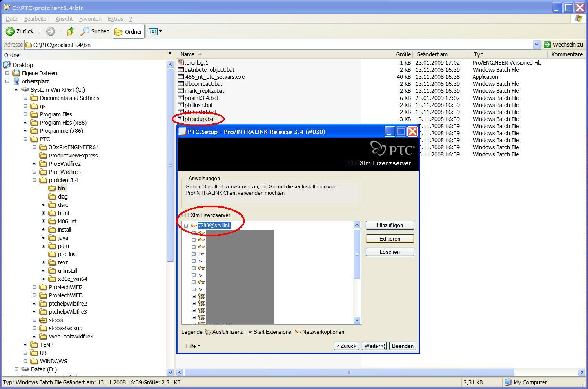Viewport: 588px width, 389px height.
Task: Select the bin folder icon in tree
Action: (52, 188)
